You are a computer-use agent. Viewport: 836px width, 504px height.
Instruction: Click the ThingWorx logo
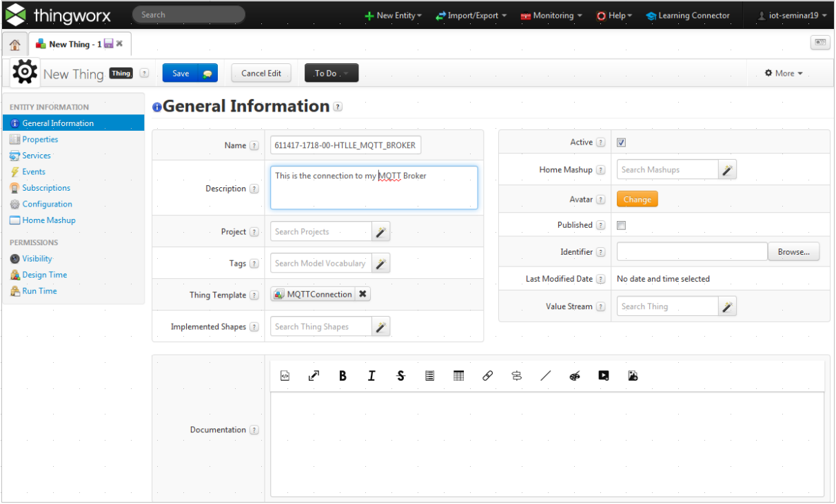tap(58, 14)
